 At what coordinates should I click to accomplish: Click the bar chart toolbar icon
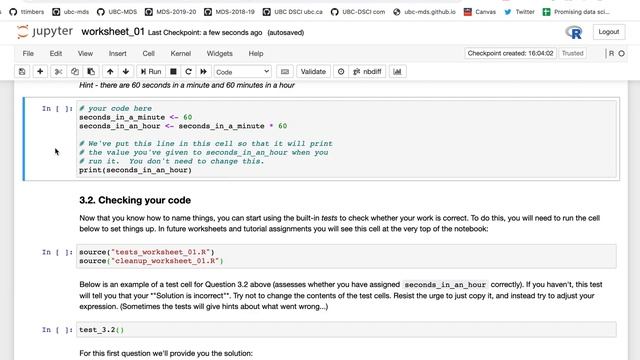(x=397, y=71)
